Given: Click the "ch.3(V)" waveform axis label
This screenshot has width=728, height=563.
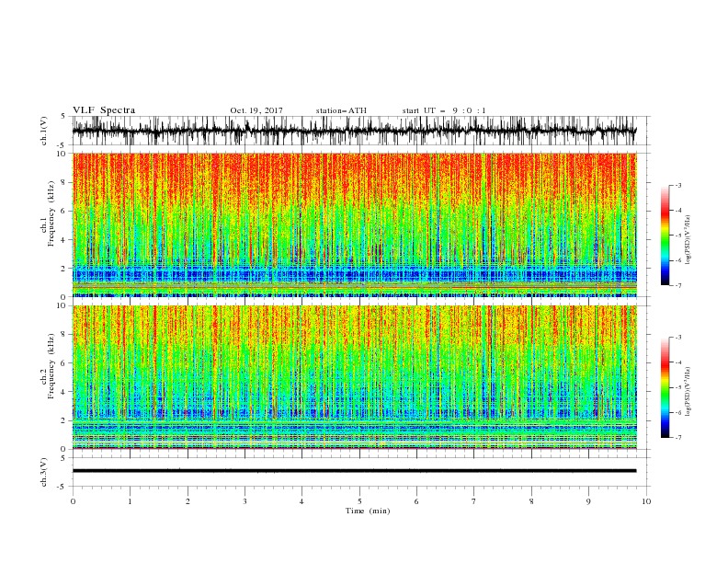Looking at the screenshot, I should [44, 472].
